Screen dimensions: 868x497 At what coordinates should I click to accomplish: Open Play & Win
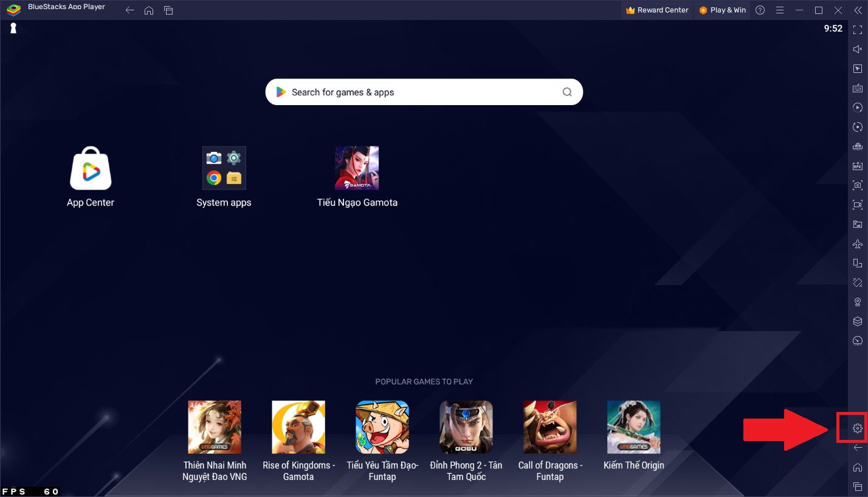(722, 10)
